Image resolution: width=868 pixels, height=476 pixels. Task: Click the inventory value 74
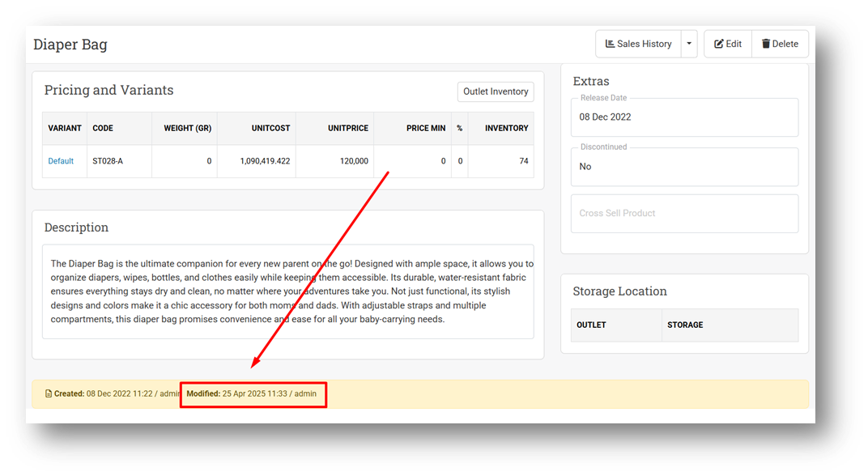(524, 161)
